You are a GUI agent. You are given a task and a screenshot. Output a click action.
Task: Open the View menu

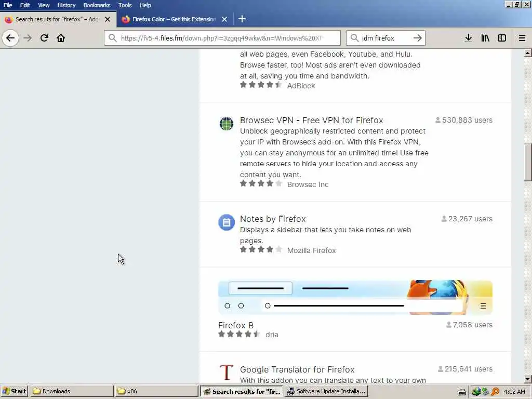pos(44,5)
